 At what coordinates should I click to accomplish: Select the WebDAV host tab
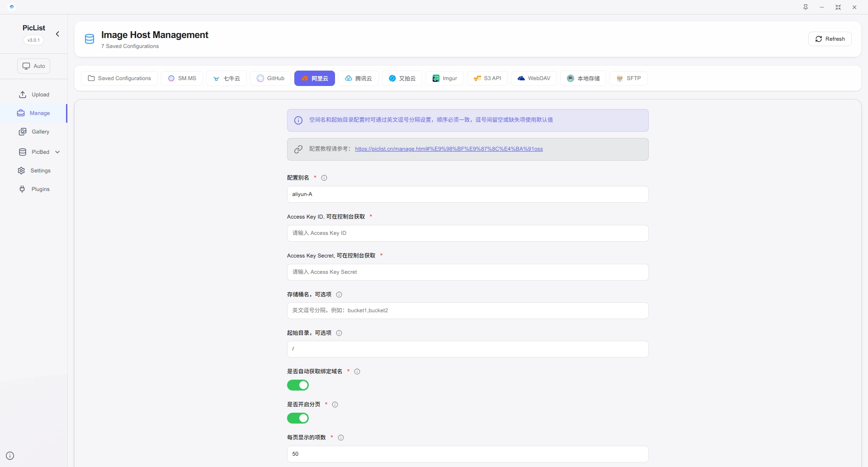pos(534,78)
